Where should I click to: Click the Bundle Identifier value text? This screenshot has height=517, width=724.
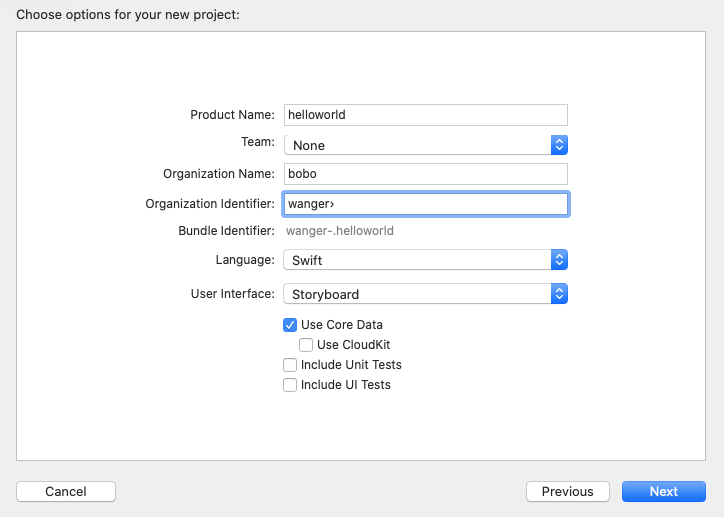(x=340, y=231)
